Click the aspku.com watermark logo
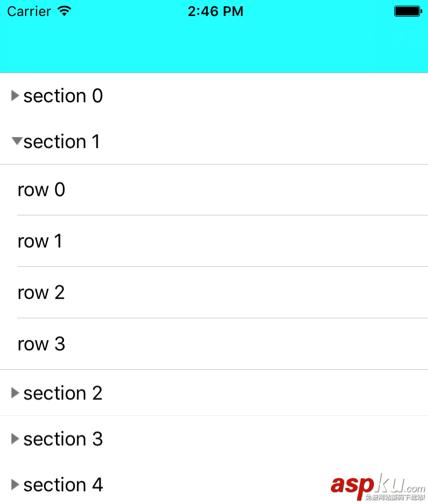Image resolution: width=428 pixels, height=504 pixels. pos(378,486)
